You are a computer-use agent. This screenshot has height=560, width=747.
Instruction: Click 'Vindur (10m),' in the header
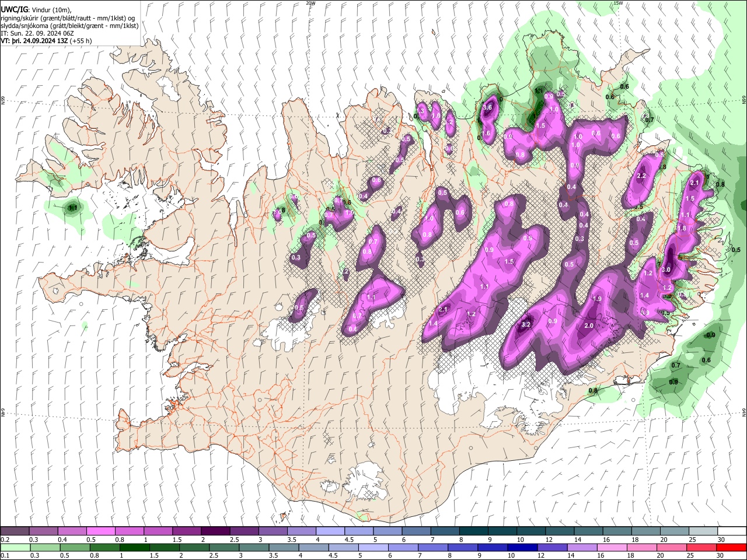tap(51, 10)
